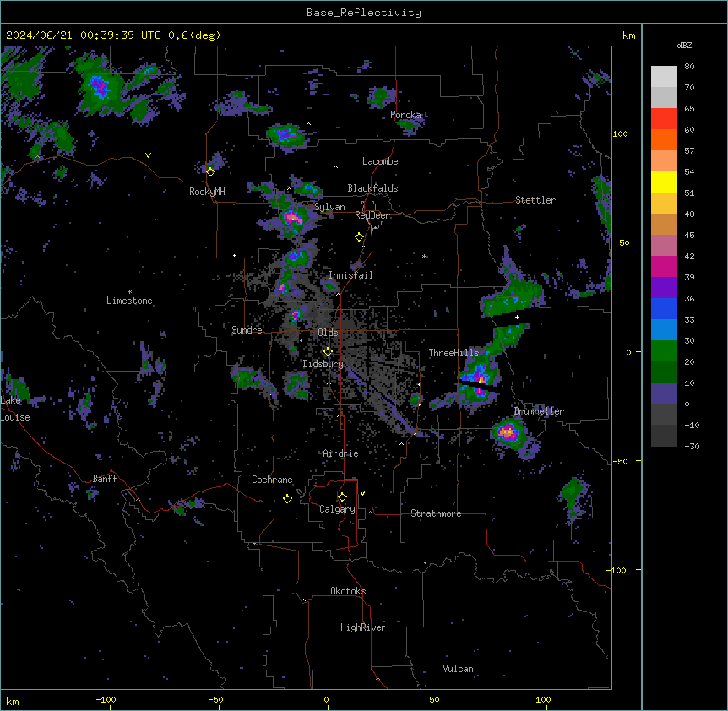Click the HighRiver label
Viewport: 728px width, 711px height.
pos(363,627)
